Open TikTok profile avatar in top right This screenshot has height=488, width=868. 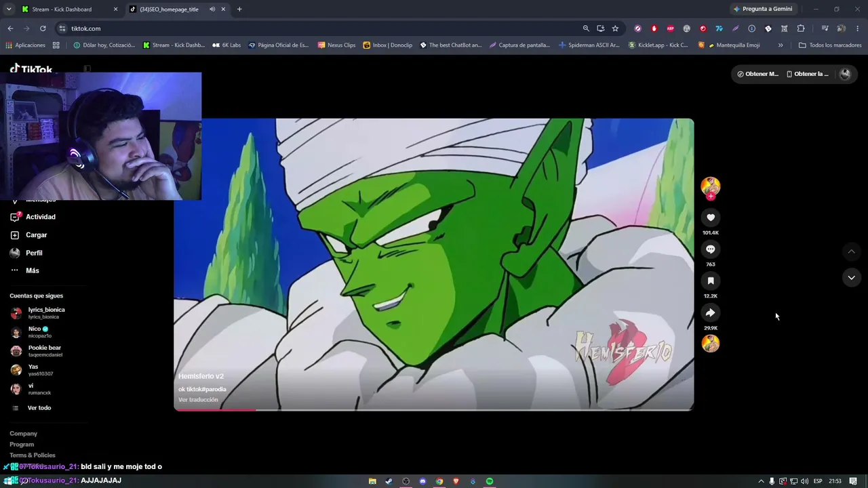coord(845,74)
